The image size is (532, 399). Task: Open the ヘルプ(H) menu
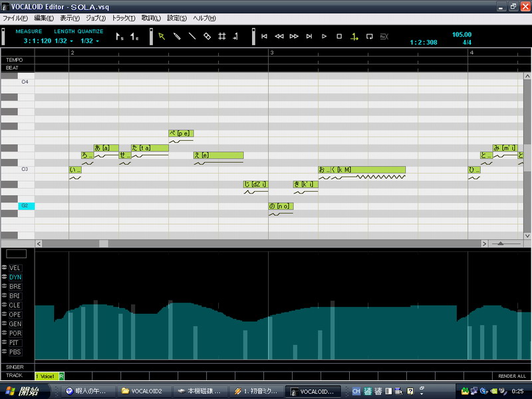pos(204,19)
